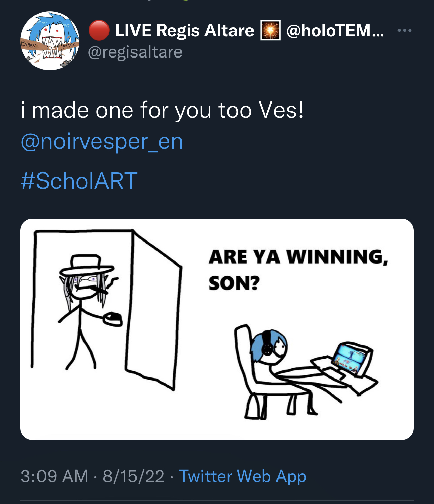The height and width of the screenshot is (504, 434).
Task: Open the Twitter Web App source link
Action: (242, 476)
